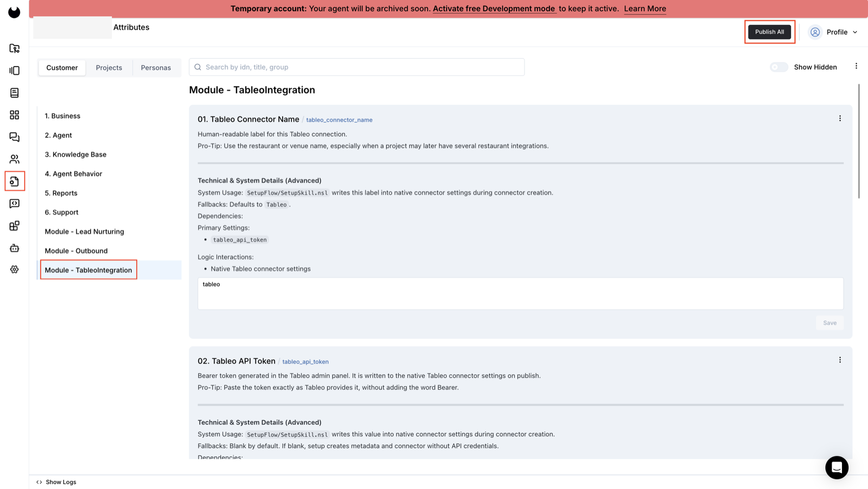Screen dimensions: 868x489
Task: Open Module - TableoIntegration section
Action: [110, 270]
